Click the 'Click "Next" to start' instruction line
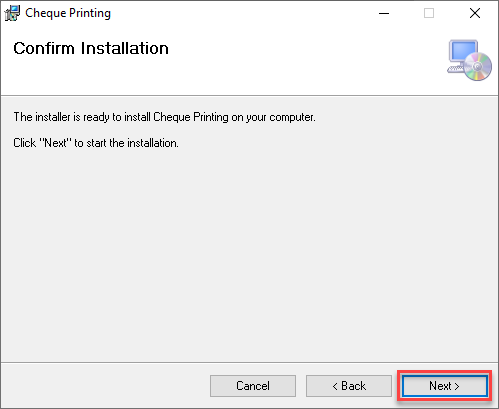The width and height of the screenshot is (499, 409). [x=96, y=143]
